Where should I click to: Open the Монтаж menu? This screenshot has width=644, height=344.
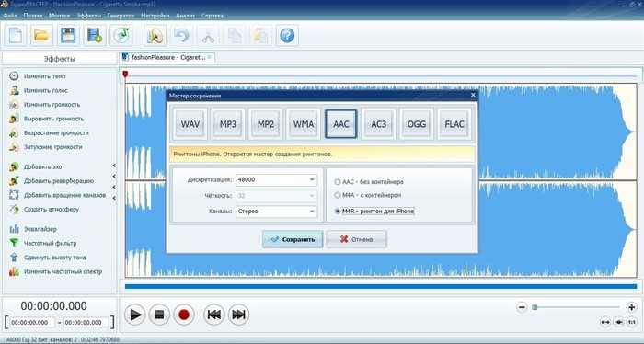60,16
